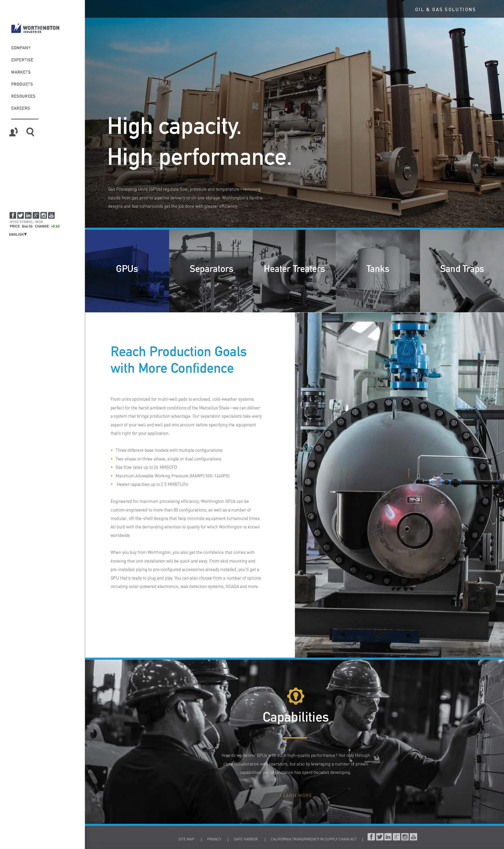This screenshot has width=504, height=849.
Task: Open the Site Map footer link
Action: (x=186, y=839)
